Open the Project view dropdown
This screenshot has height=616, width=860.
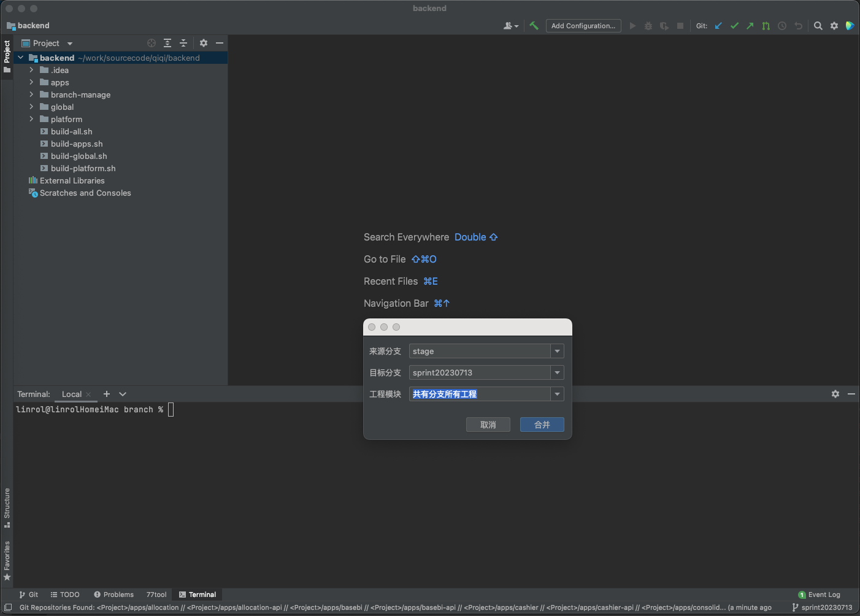click(70, 44)
